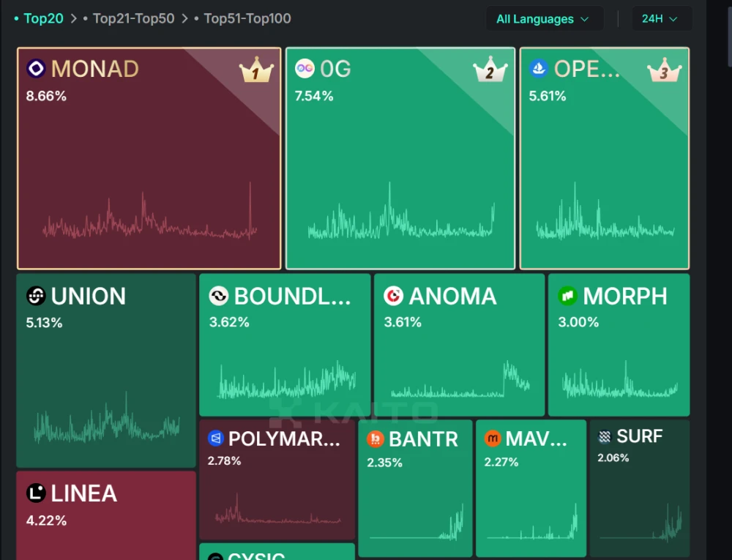The image size is (732, 560).
Task: Click the MORPH sparkline chart
Action: [x=620, y=379]
